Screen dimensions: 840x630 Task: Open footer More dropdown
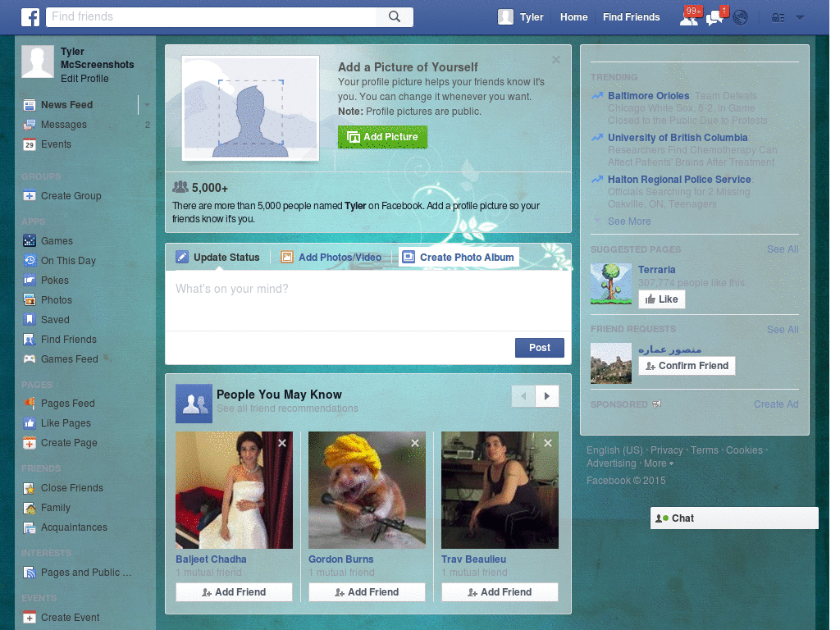point(659,464)
